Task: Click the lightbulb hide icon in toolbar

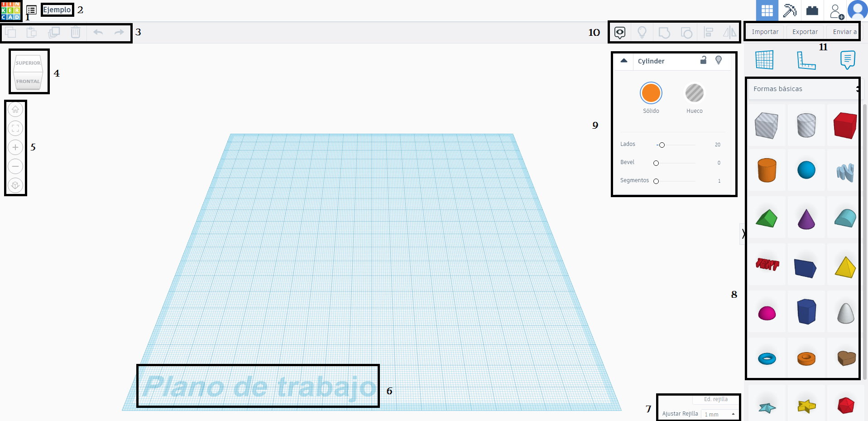Action: 642,32
